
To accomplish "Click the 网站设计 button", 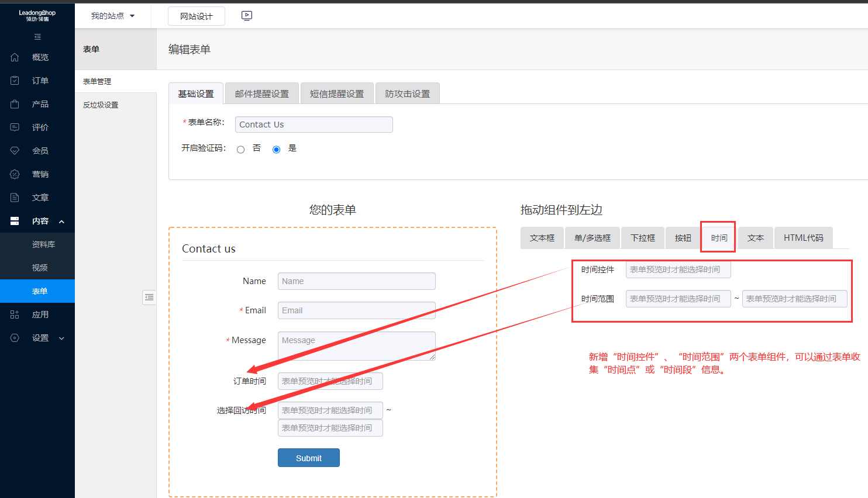I will (x=196, y=16).
